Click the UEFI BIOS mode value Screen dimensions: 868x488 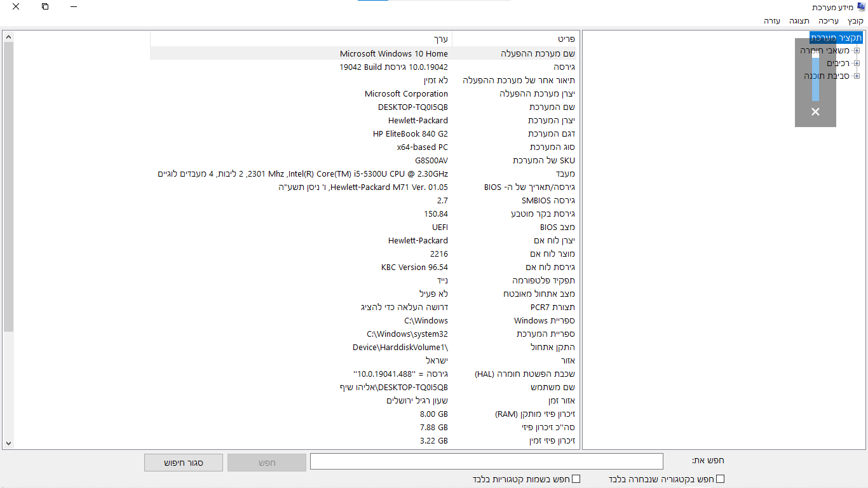point(440,227)
